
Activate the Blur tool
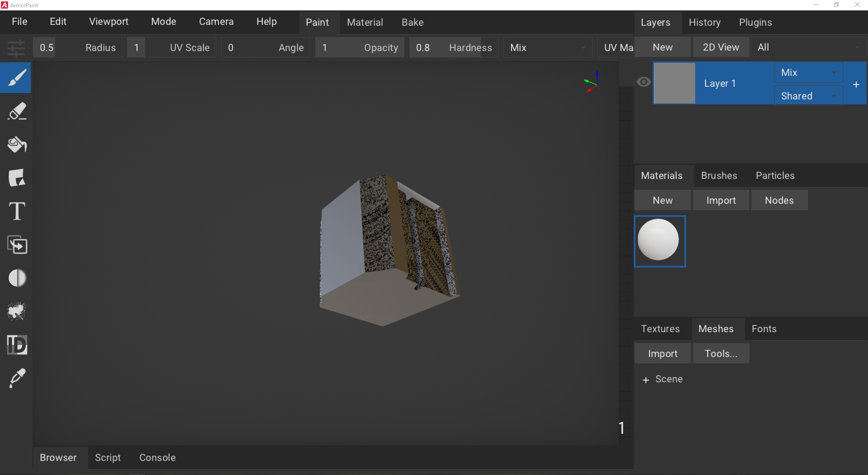pos(16,278)
